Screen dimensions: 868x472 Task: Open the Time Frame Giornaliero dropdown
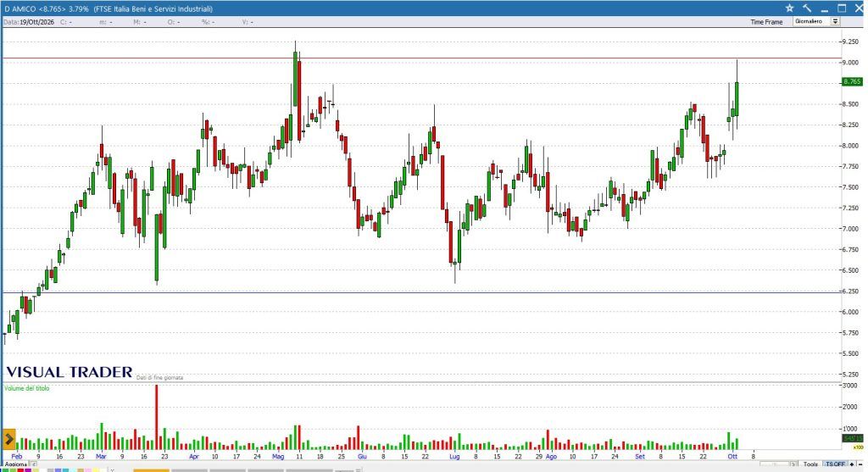[x=816, y=21]
